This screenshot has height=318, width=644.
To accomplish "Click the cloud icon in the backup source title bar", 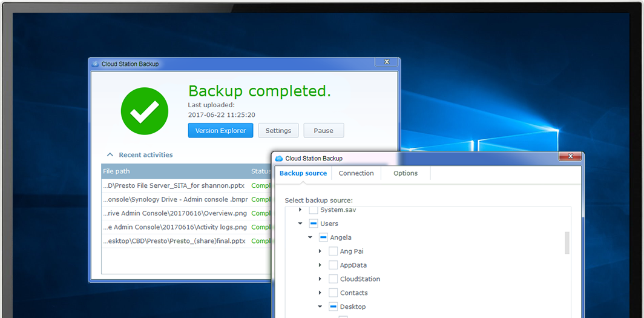I will pos(279,158).
